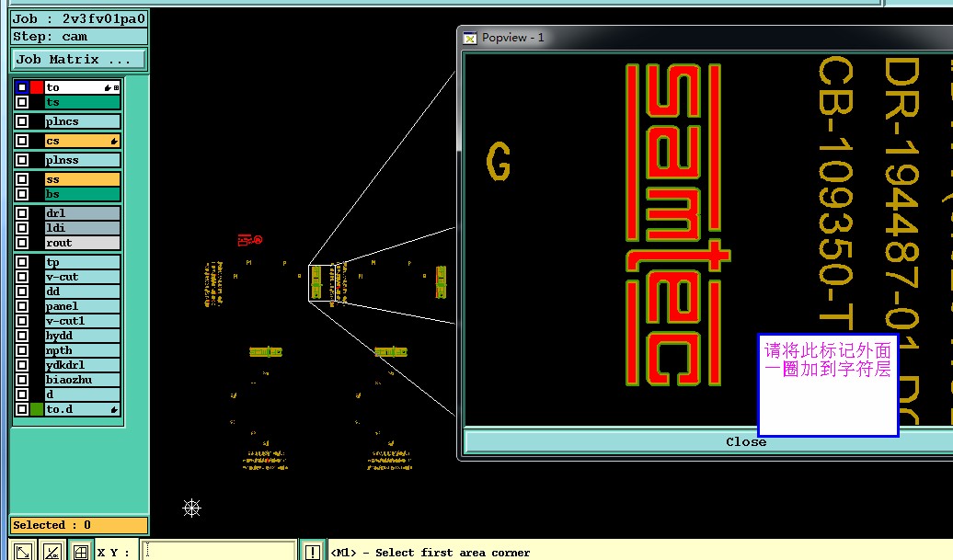This screenshot has width=953, height=560.
Task: Select layer name 'to.d'
Action: [82, 409]
